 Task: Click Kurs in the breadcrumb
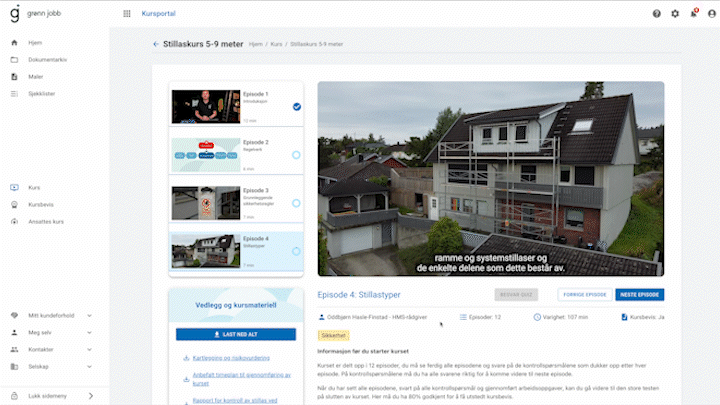click(x=276, y=44)
